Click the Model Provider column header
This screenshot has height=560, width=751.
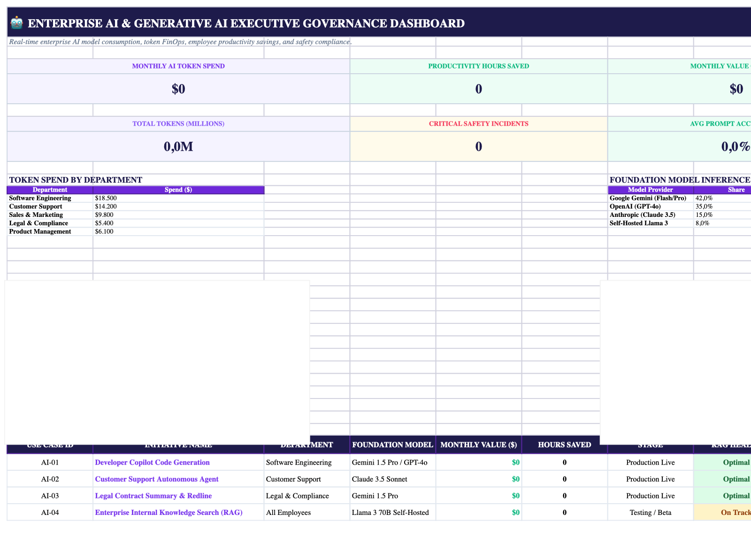650,190
